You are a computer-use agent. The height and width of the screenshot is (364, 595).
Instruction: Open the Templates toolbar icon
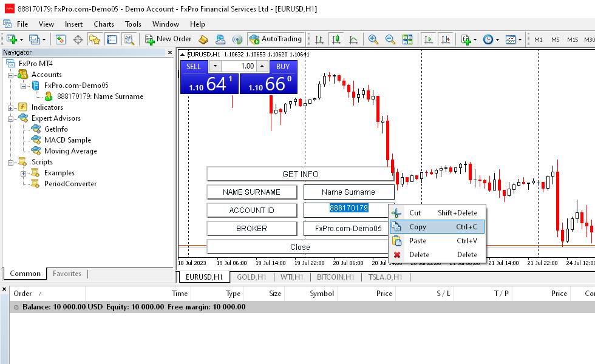(x=511, y=39)
